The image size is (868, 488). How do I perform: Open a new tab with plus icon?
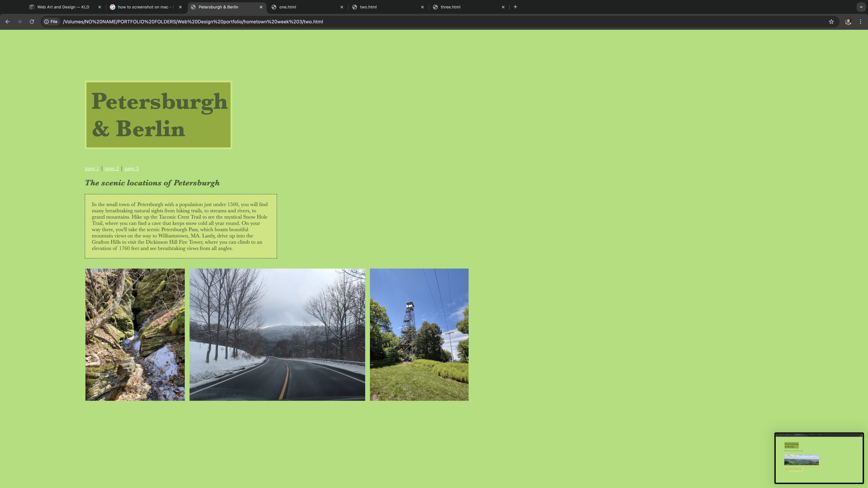pyautogui.click(x=515, y=7)
